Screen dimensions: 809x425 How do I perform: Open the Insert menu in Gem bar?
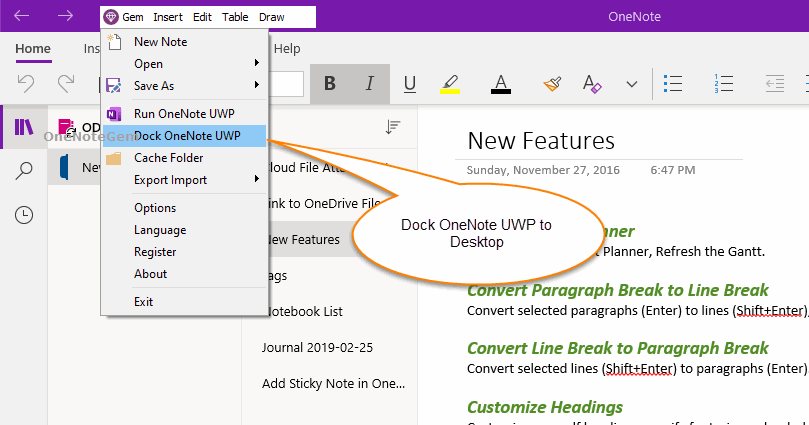coord(168,17)
